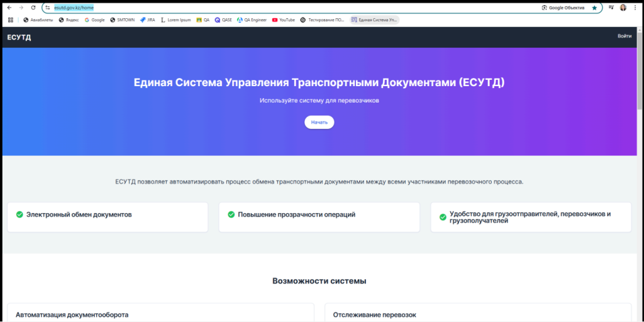Screen dimensions: 644x322
Task: Open the Авиабилеты bookmark
Action: click(x=38, y=19)
